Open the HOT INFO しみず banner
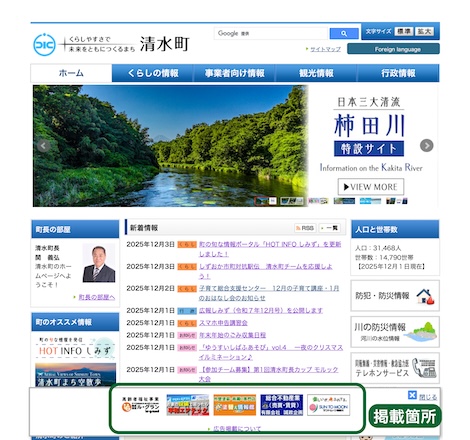This screenshot has height=440, width=470. pos(75,348)
